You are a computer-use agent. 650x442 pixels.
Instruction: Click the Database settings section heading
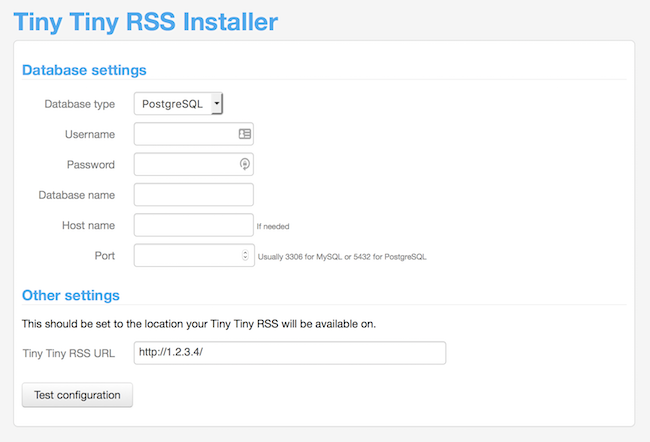pos(84,70)
